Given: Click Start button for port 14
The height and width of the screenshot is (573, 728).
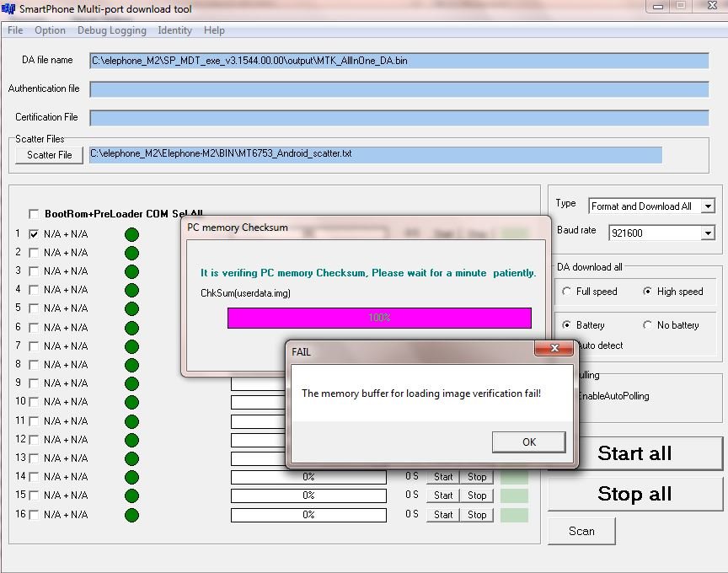Looking at the screenshot, I should coord(443,477).
